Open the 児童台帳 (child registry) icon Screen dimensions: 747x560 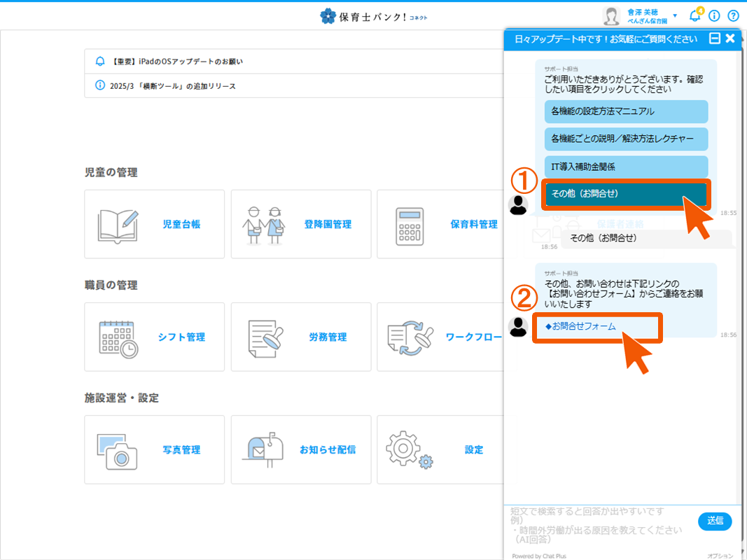click(x=154, y=224)
